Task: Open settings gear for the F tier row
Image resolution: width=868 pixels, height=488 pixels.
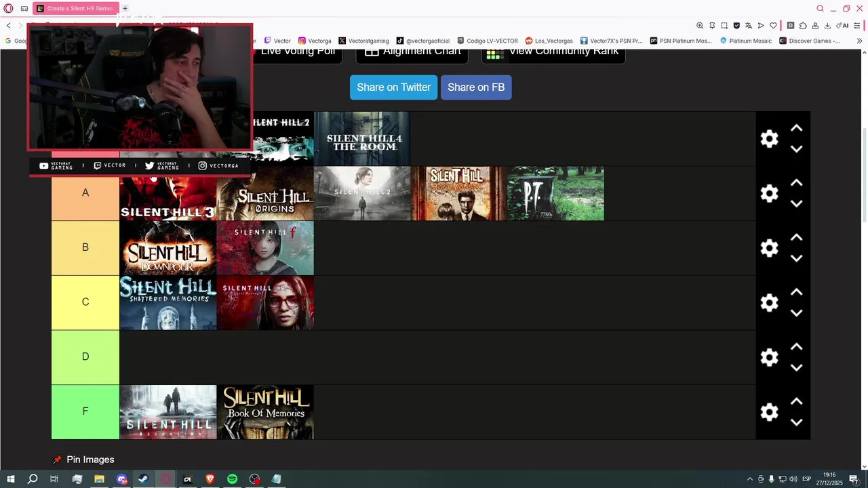Action: [x=769, y=412]
